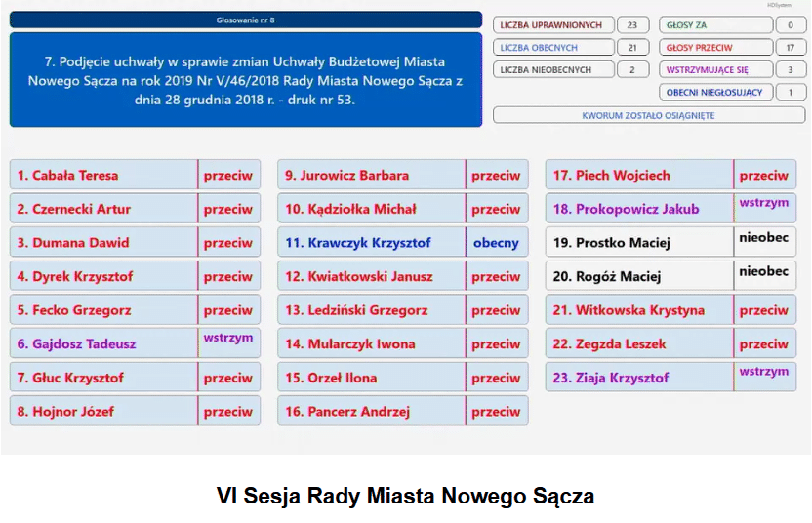Click the vote 'przeciw' for Witkowska Krystyna
This screenshot has width=812, height=523.
765,309
